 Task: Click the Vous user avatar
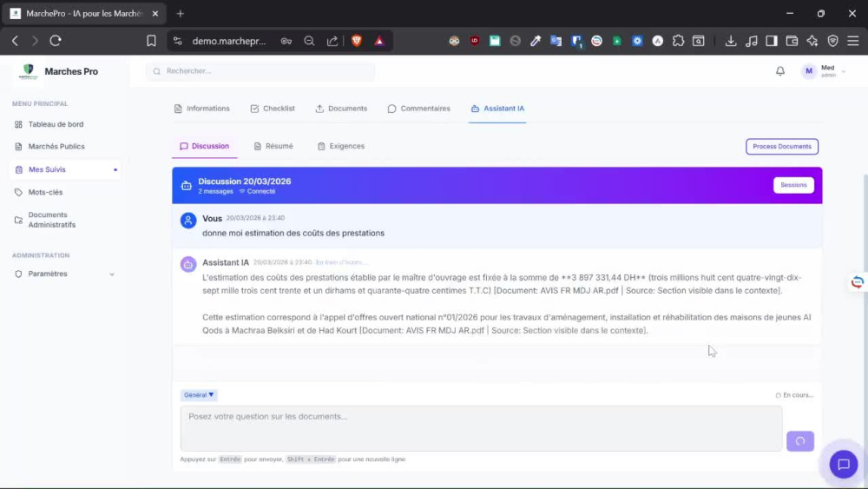[x=188, y=221]
